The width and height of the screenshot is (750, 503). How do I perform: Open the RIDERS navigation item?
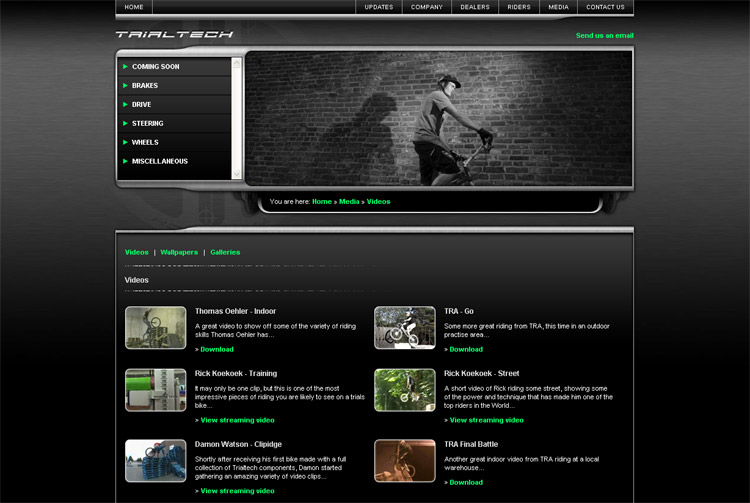coord(519,7)
